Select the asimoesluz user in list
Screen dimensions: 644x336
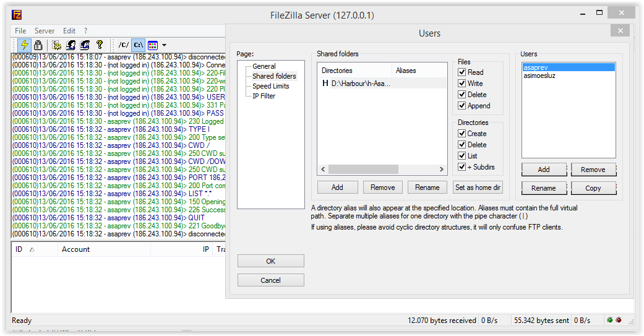(x=539, y=76)
